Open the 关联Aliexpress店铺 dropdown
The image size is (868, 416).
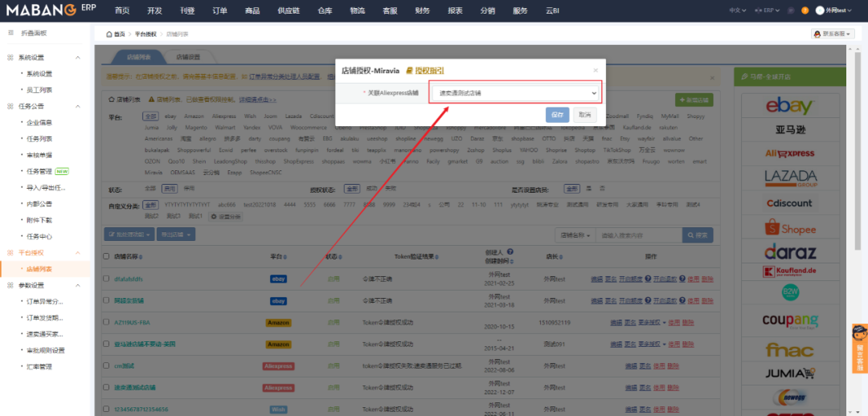pyautogui.click(x=514, y=93)
